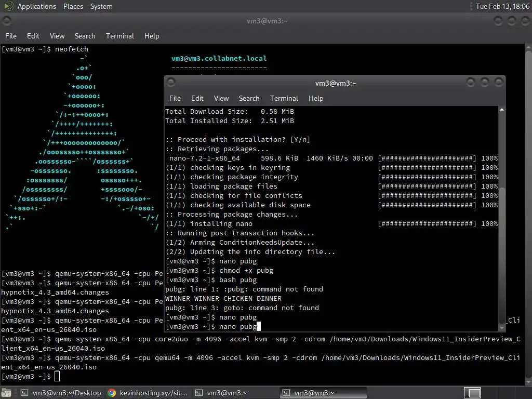
Task: Click 'checking package integrity' line
Action: click(331, 177)
